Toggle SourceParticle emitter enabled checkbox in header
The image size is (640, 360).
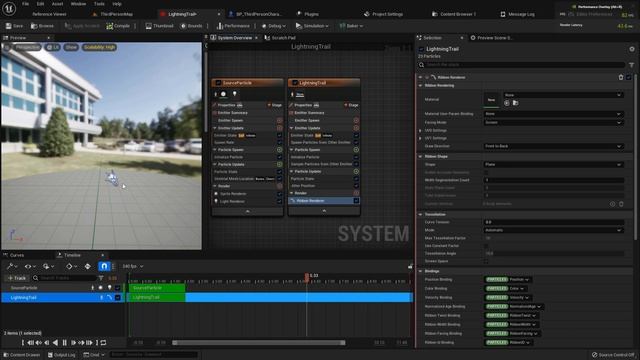click(x=218, y=83)
